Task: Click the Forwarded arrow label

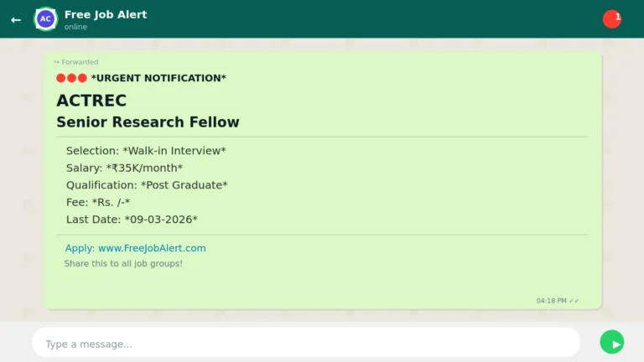Action: pos(76,62)
